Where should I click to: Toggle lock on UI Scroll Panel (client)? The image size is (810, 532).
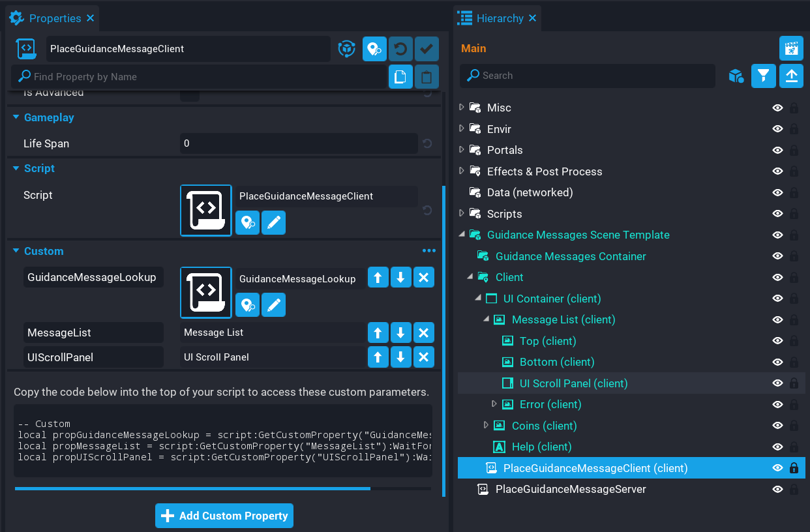click(794, 383)
